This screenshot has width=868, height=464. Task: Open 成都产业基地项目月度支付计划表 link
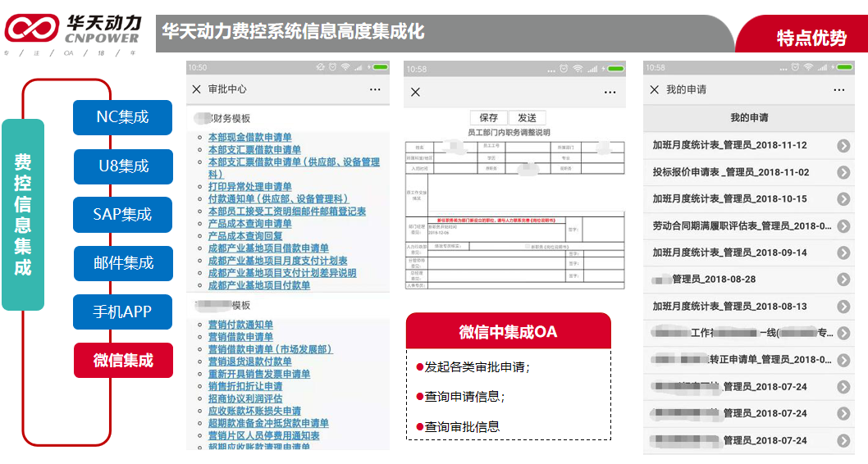[x=278, y=261]
